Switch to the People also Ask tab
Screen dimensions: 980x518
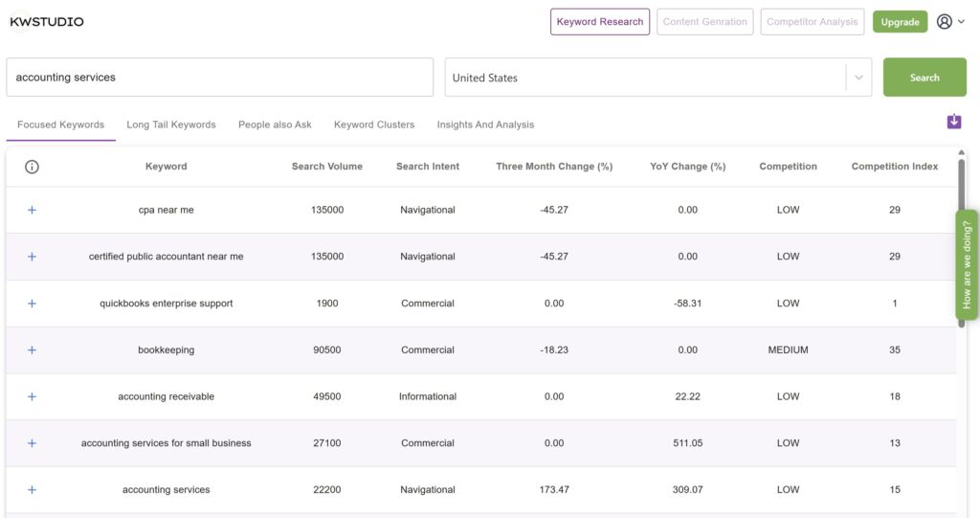(x=275, y=124)
